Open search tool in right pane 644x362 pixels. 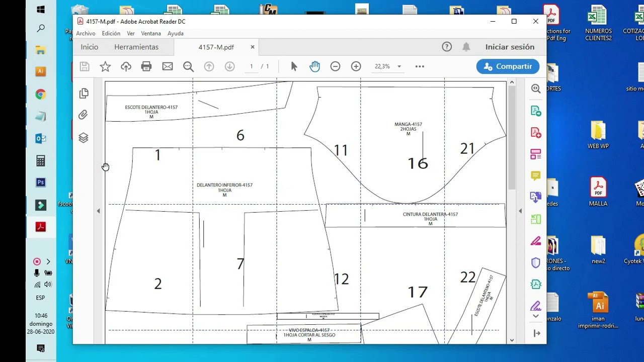click(x=536, y=88)
